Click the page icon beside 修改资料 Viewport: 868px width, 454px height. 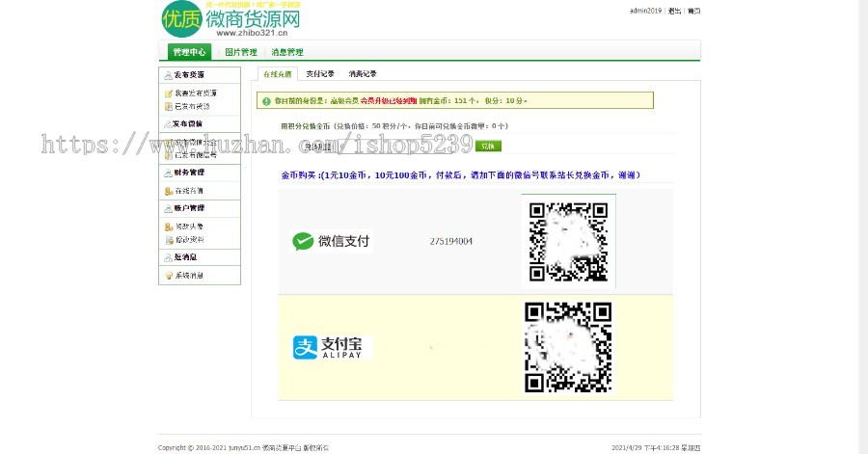[x=170, y=240]
